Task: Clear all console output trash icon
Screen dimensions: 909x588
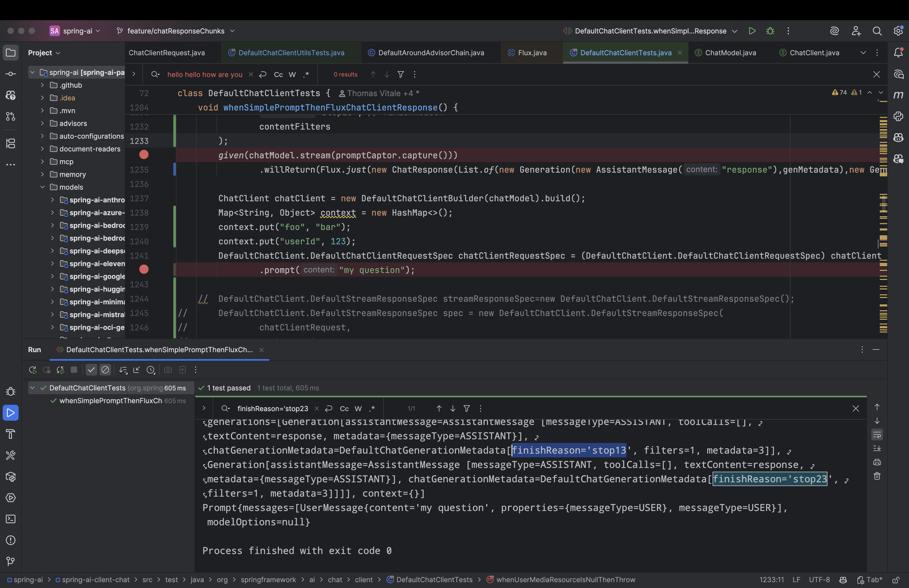Action: click(877, 476)
